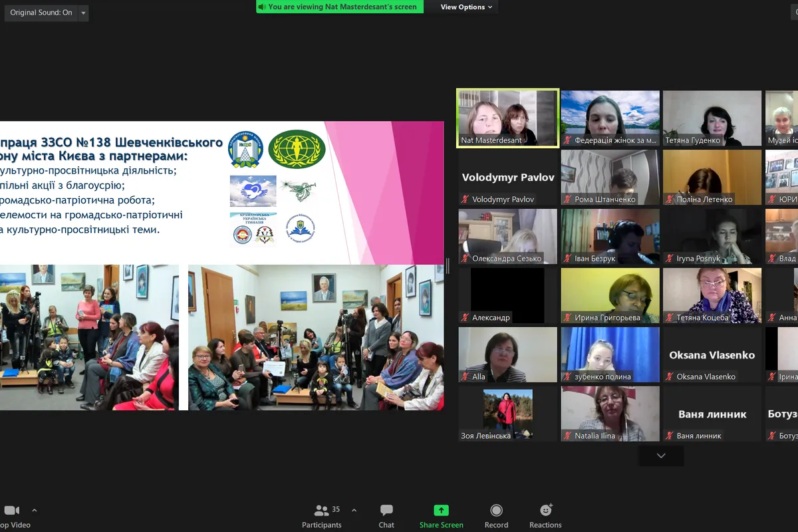
Task: Click muted mic icon on Volodymyr Pavlov tile
Action: tap(466, 199)
